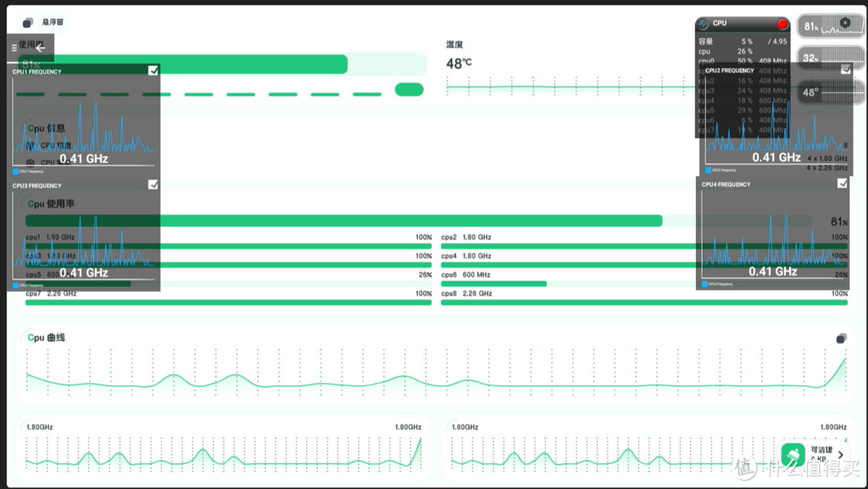Click the chevron next to 可清理
Screen dimensions: 868x489
[x=841, y=454]
